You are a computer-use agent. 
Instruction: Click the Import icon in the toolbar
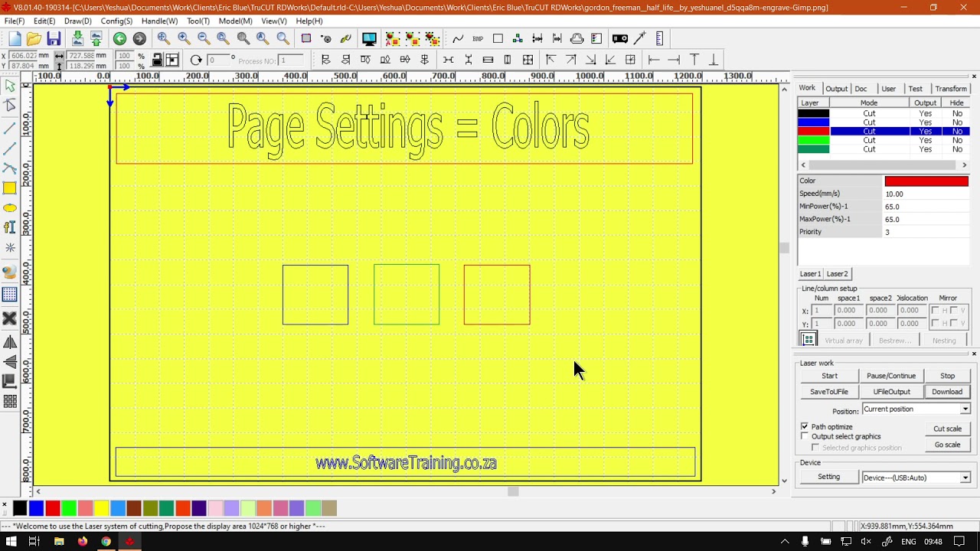(77, 39)
